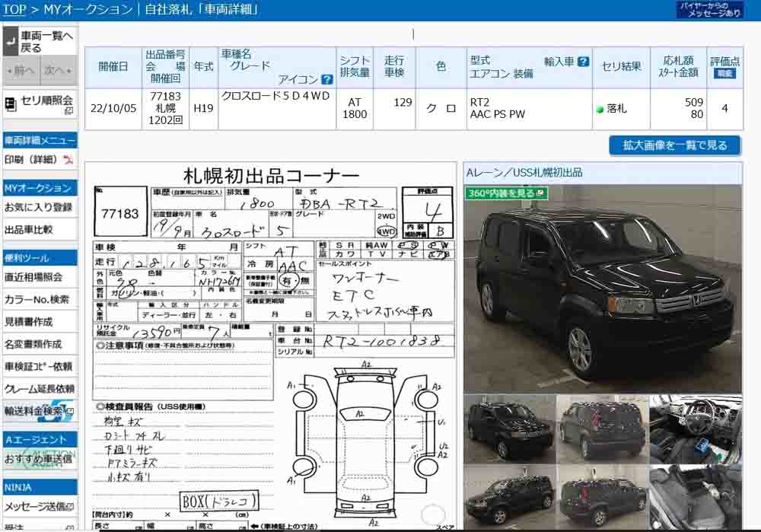
Task: Open the seat interior thumbnail
Action: 696,496
